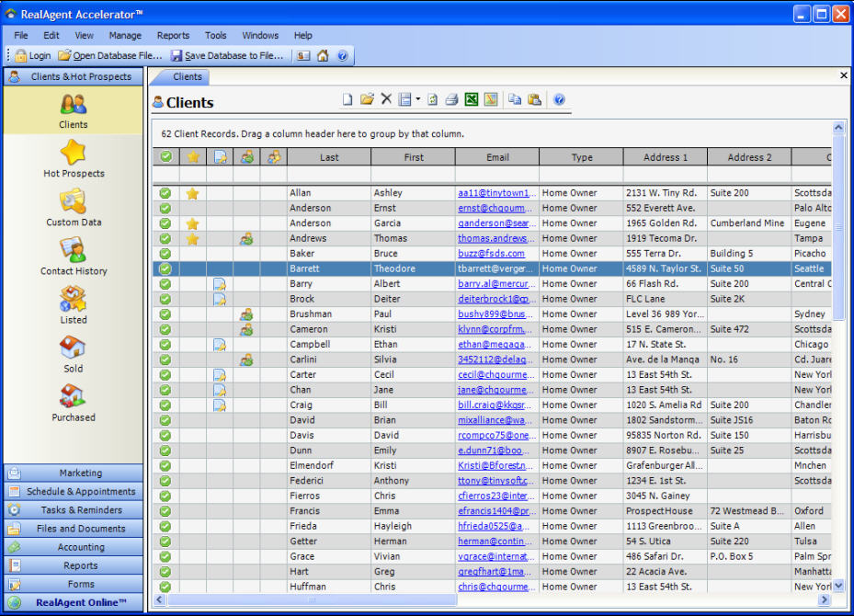
Task: Open the Edit menu
Action: click(x=51, y=36)
